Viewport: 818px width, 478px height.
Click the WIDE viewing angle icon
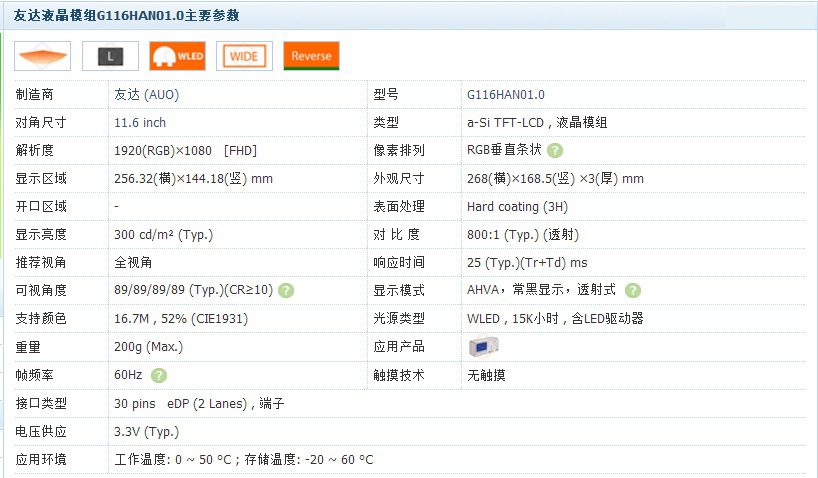point(244,56)
